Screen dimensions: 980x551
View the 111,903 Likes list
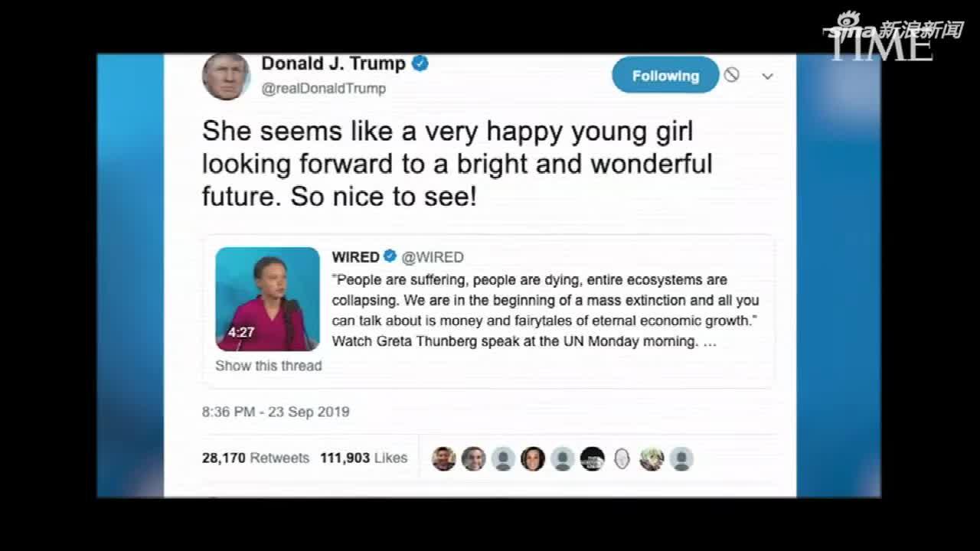pos(364,458)
